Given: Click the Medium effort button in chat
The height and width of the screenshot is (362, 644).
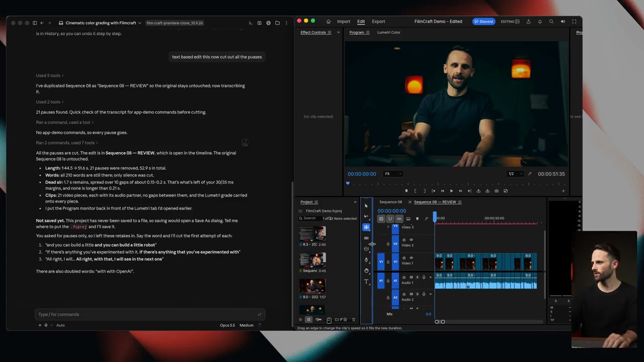Looking at the screenshot, I should [x=247, y=325].
